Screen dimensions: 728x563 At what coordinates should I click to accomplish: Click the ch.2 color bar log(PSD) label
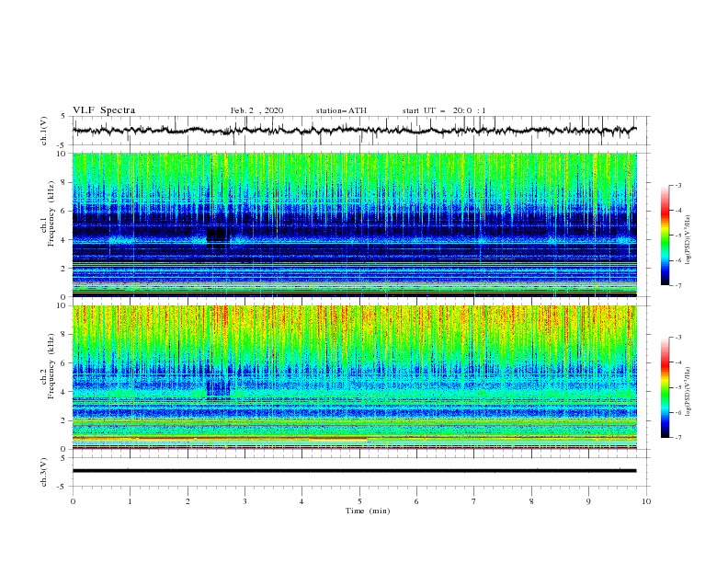[x=688, y=392]
